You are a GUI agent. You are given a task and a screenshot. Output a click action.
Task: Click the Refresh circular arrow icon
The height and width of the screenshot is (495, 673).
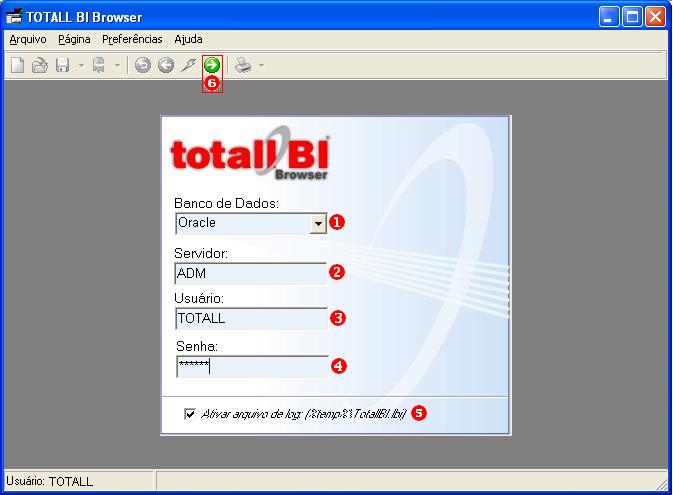click(x=142, y=65)
